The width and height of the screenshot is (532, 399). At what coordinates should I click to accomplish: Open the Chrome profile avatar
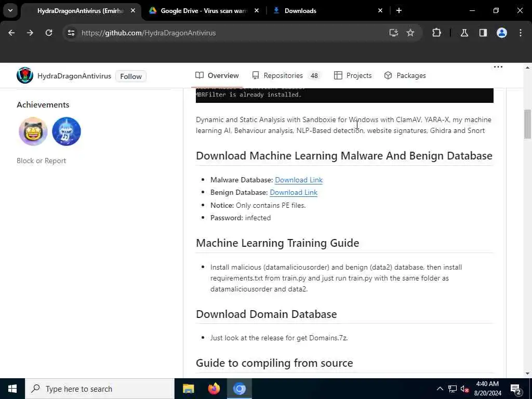502,33
